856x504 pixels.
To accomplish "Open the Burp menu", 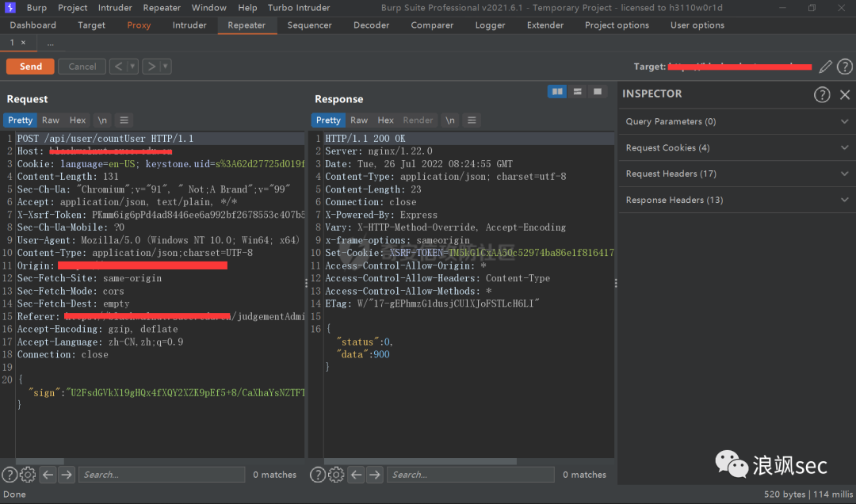I will pyautogui.click(x=36, y=8).
